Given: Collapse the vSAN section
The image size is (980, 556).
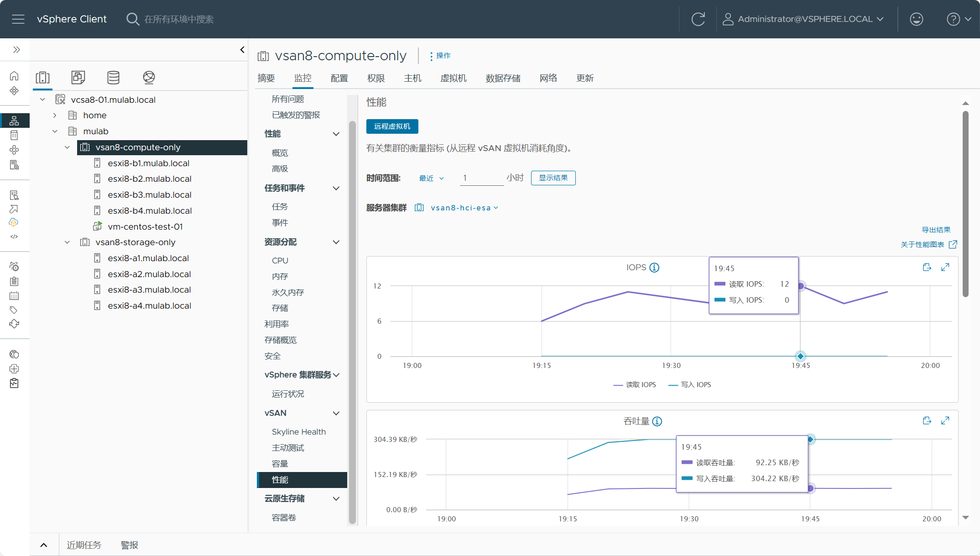Looking at the screenshot, I should [x=336, y=413].
